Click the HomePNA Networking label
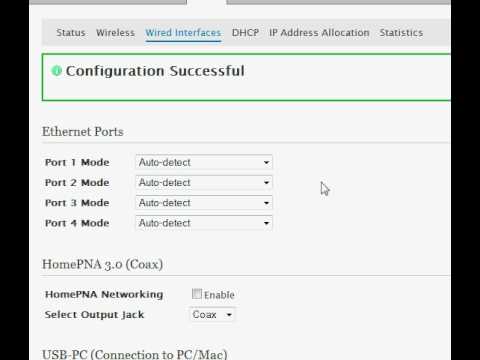480x360 pixels. click(x=104, y=294)
